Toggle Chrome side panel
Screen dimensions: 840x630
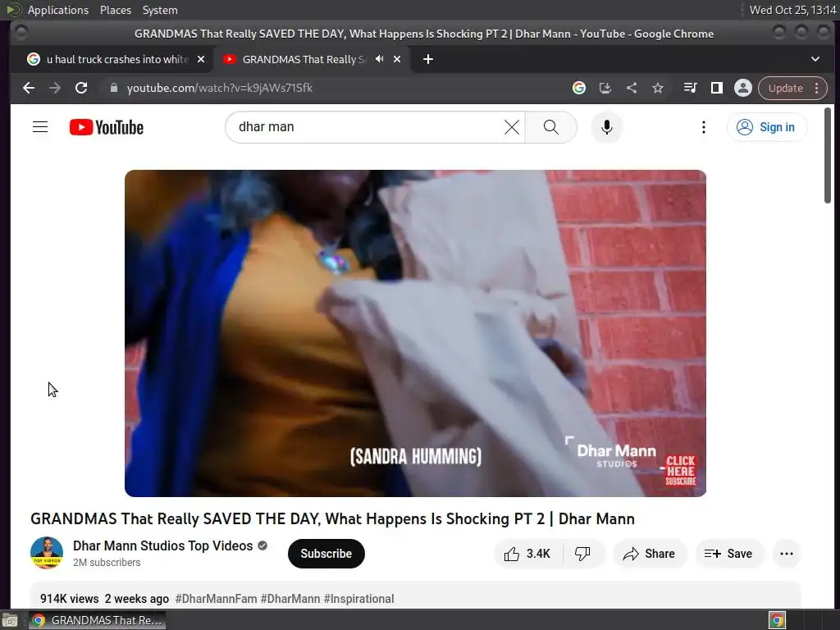[x=716, y=88]
